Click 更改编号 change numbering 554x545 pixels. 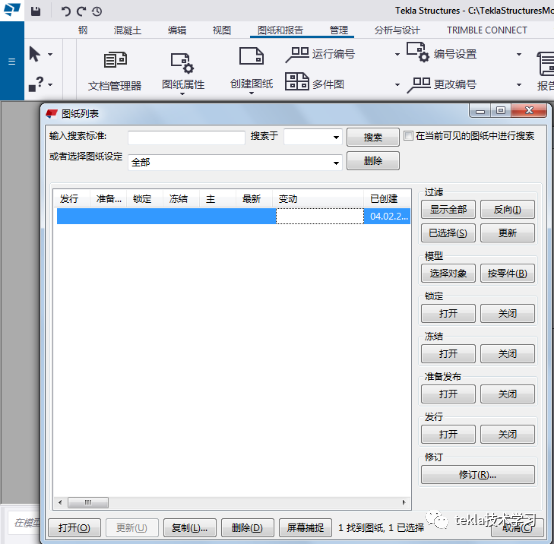442,84
